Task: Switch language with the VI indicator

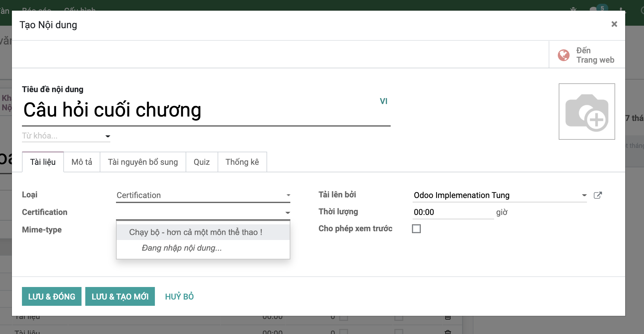Action: tap(384, 101)
